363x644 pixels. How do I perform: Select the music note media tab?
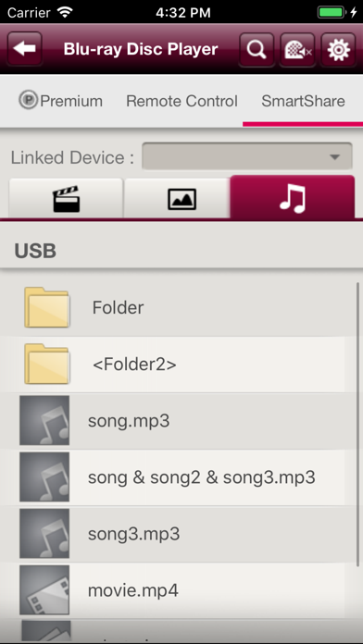[x=293, y=198]
